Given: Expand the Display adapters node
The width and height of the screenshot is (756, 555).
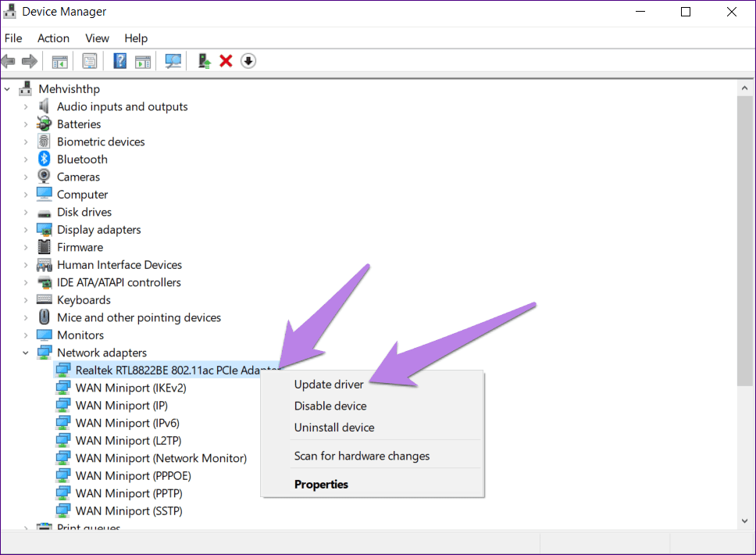Looking at the screenshot, I should click(26, 230).
